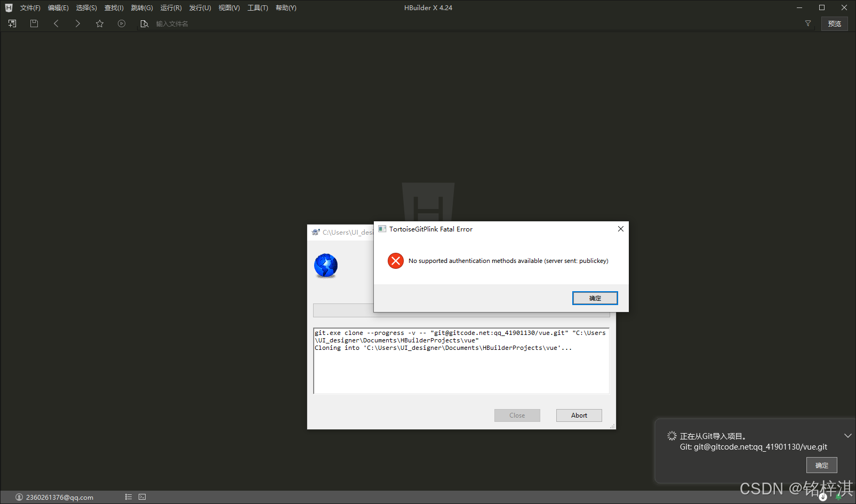The width and height of the screenshot is (856, 504).
Task: Open the terminal icon in status bar
Action: pos(142,497)
